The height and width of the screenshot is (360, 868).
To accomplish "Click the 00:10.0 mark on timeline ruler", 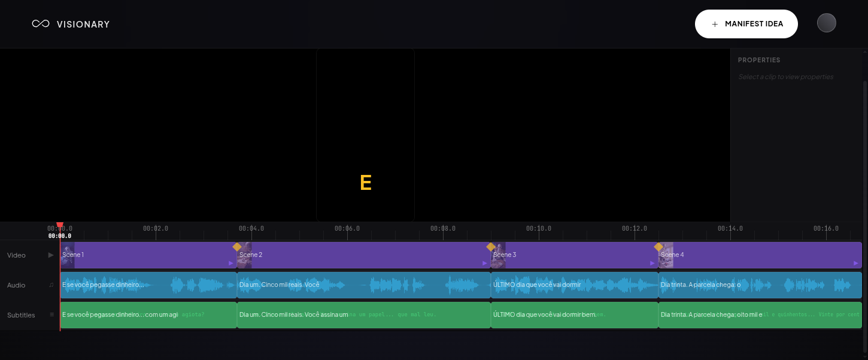I will [x=539, y=229].
